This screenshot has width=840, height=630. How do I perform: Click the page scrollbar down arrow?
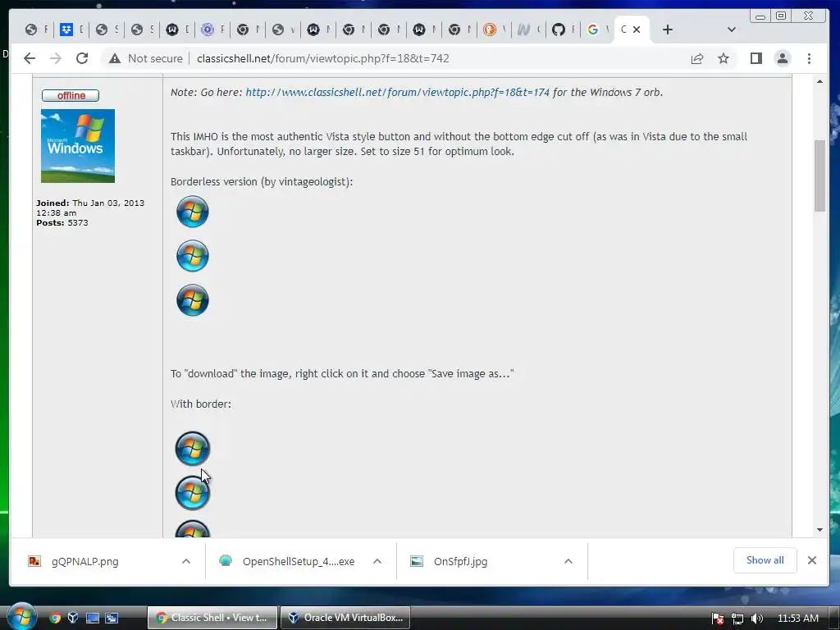pos(819,530)
